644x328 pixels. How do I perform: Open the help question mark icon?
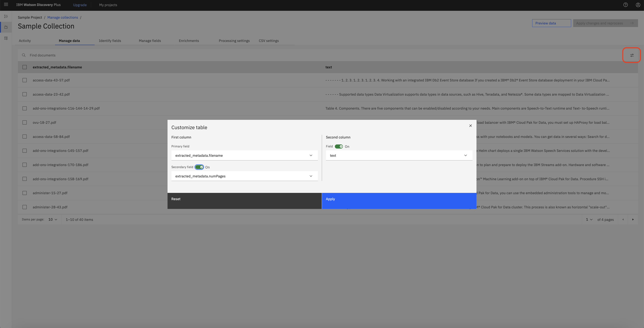[x=626, y=5]
